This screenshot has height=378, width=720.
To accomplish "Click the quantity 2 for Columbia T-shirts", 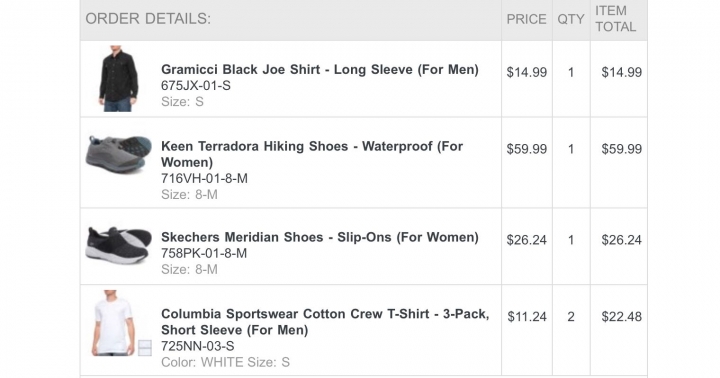I will click(571, 317).
